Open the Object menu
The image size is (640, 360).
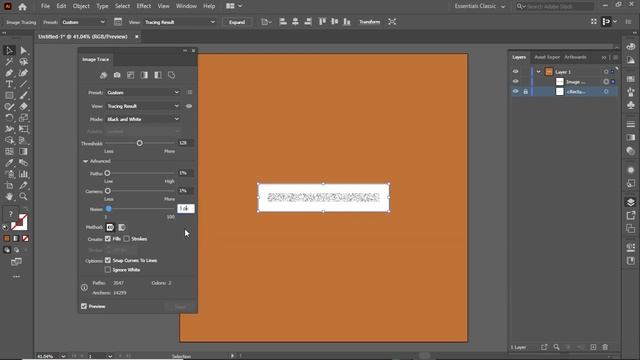pos(81,6)
